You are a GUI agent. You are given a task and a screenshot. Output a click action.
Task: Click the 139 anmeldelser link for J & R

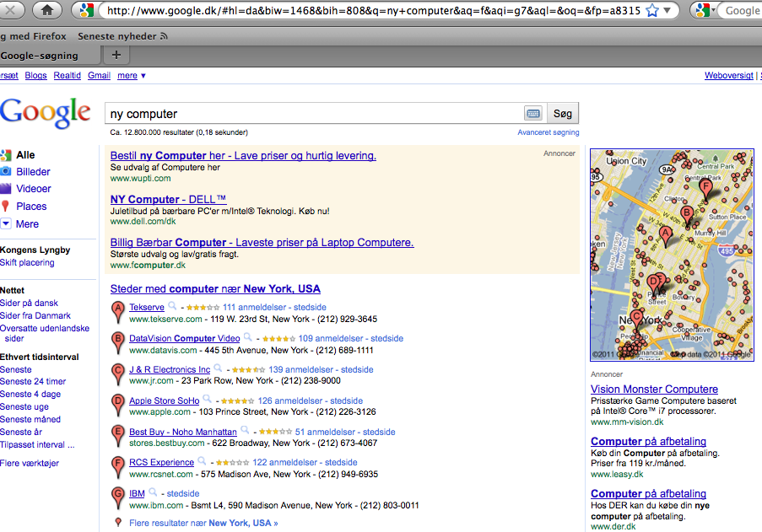(300, 369)
